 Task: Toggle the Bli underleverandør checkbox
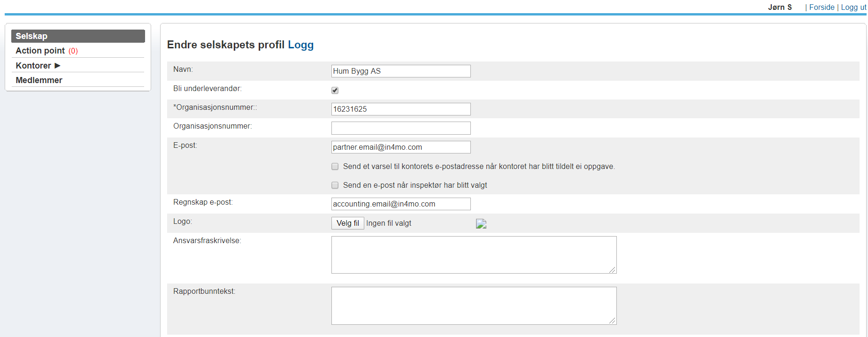pos(335,90)
